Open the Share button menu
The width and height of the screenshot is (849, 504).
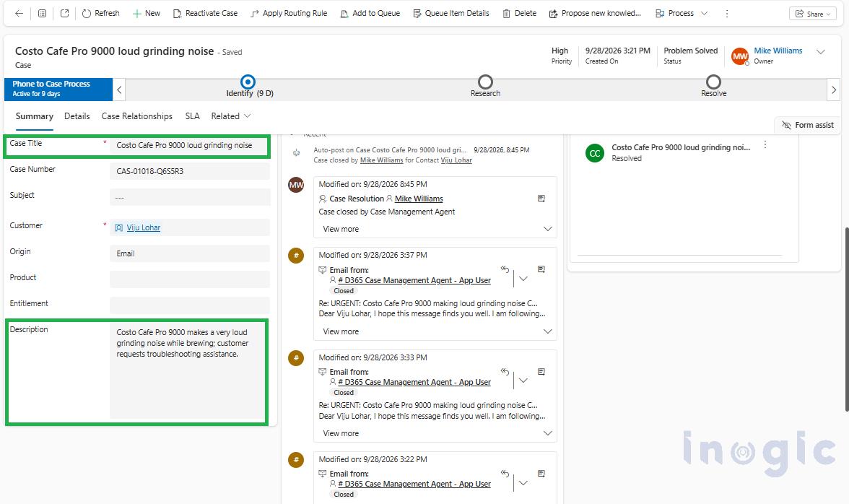[x=813, y=14]
